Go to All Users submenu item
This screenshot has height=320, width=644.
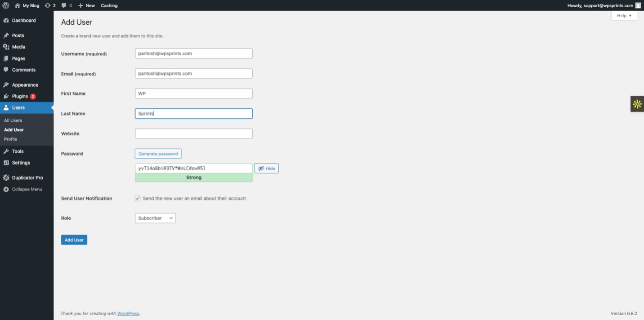[13, 120]
